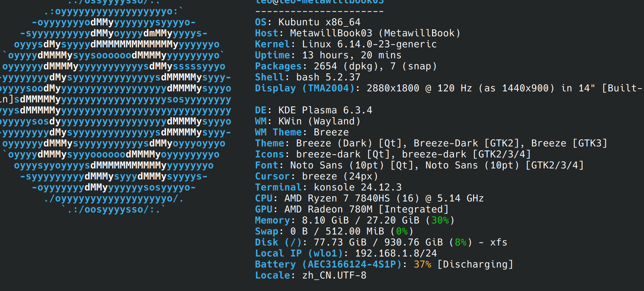Click the 'Swap' label

267,231
